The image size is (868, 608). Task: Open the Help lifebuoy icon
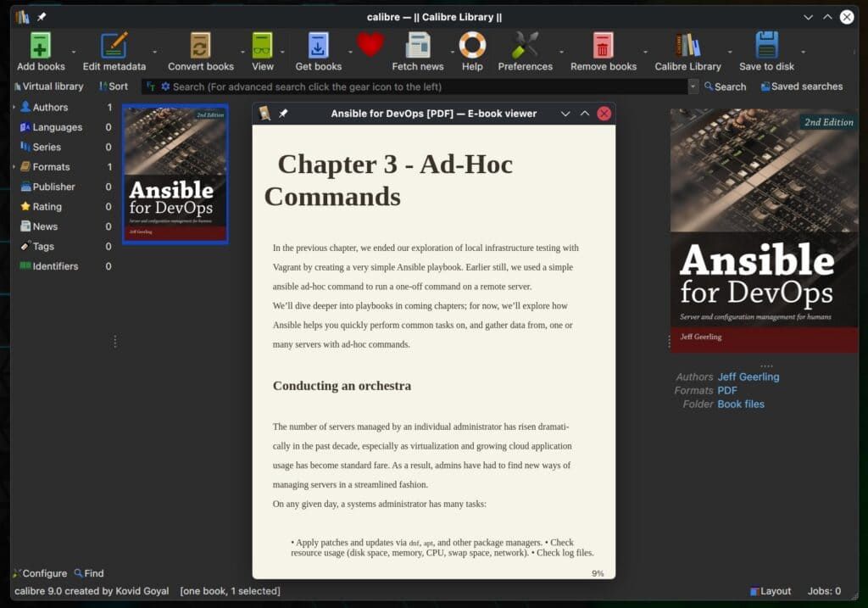tap(472, 44)
